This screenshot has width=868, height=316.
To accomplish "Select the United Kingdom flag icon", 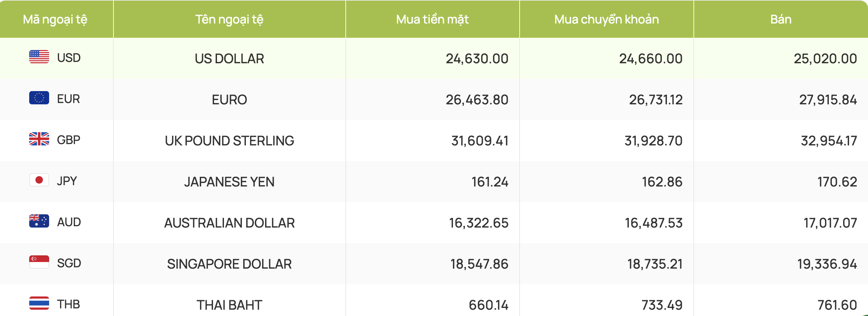I will click(x=39, y=139).
